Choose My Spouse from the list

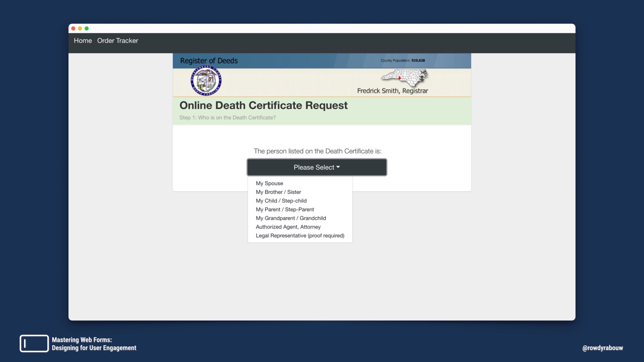pyautogui.click(x=269, y=183)
